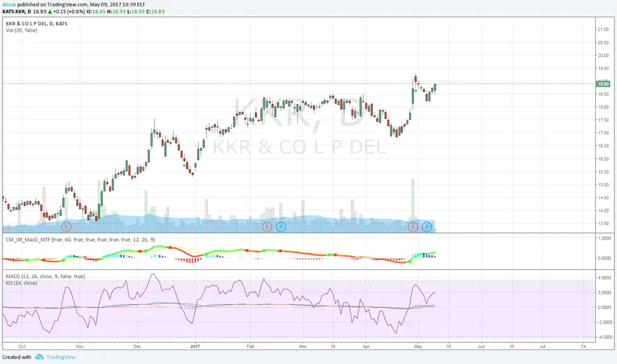Image resolution: width=617 pixels, height=364 pixels.
Task: Click the C:18.89 close value
Action: point(156,11)
